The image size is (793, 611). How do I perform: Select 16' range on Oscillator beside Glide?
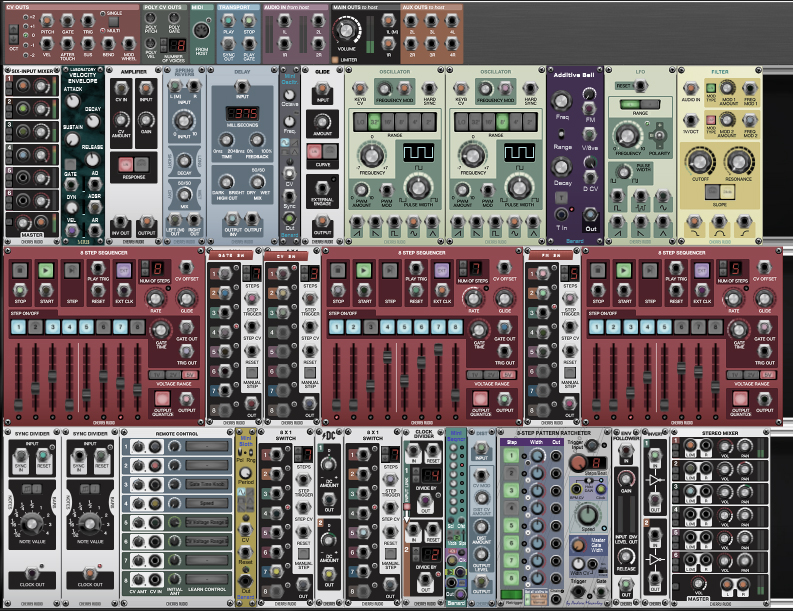(x=387, y=122)
